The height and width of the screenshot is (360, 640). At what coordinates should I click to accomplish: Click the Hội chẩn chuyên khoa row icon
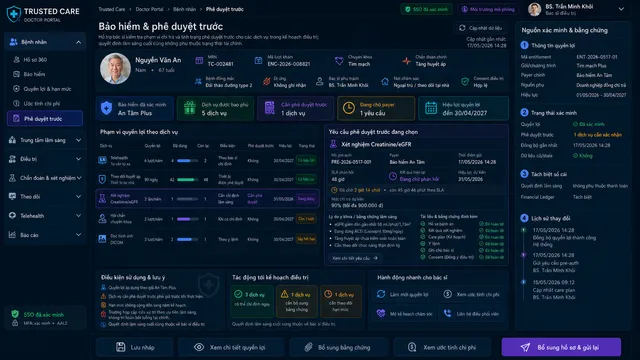pyautogui.click(x=102, y=219)
